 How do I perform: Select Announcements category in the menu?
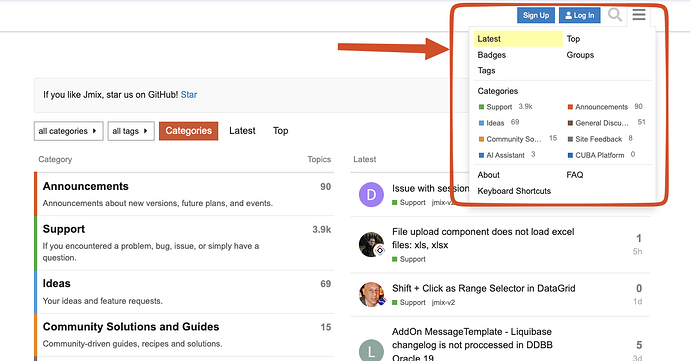pyautogui.click(x=598, y=107)
